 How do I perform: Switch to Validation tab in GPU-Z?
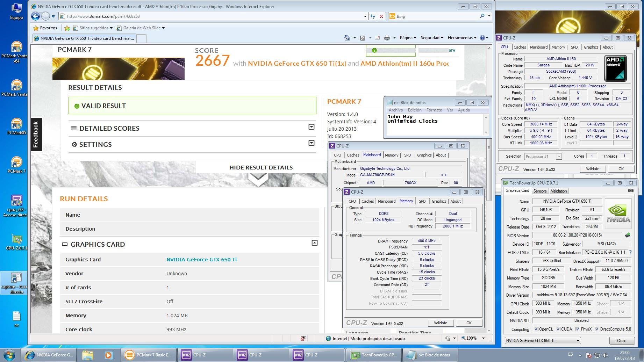click(559, 191)
